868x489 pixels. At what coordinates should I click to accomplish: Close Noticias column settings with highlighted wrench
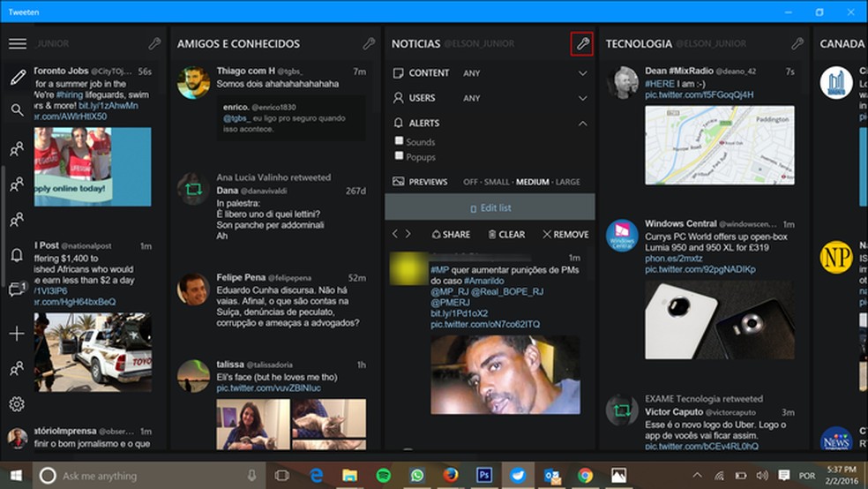(581, 43)
